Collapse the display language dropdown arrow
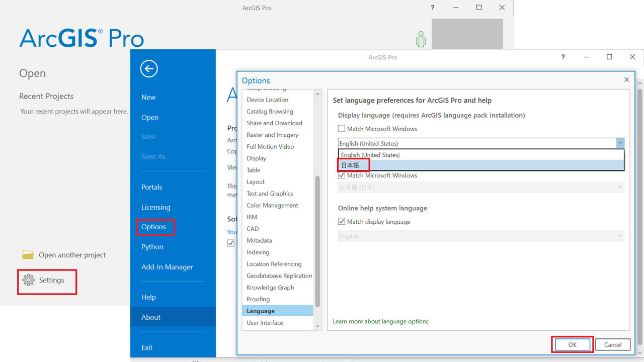The image size is (644, 362). click(620, 143)
